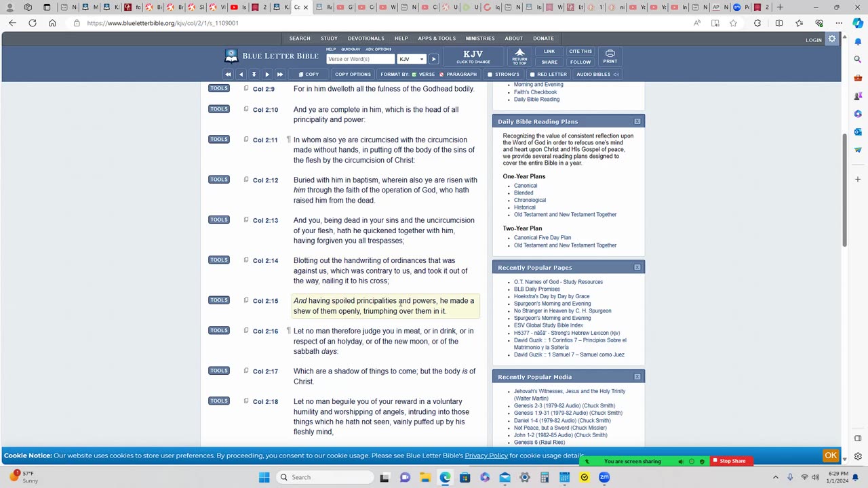Open the About menu
This screenshot has height=488, width=868.
[x=513, y=39]
